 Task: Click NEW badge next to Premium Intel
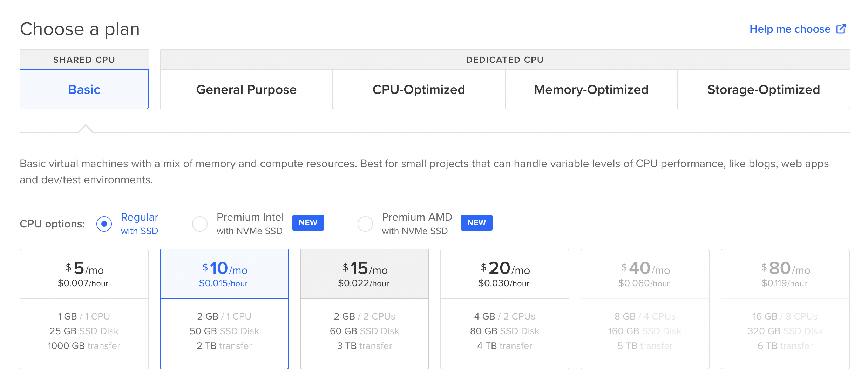pos(308,223)
